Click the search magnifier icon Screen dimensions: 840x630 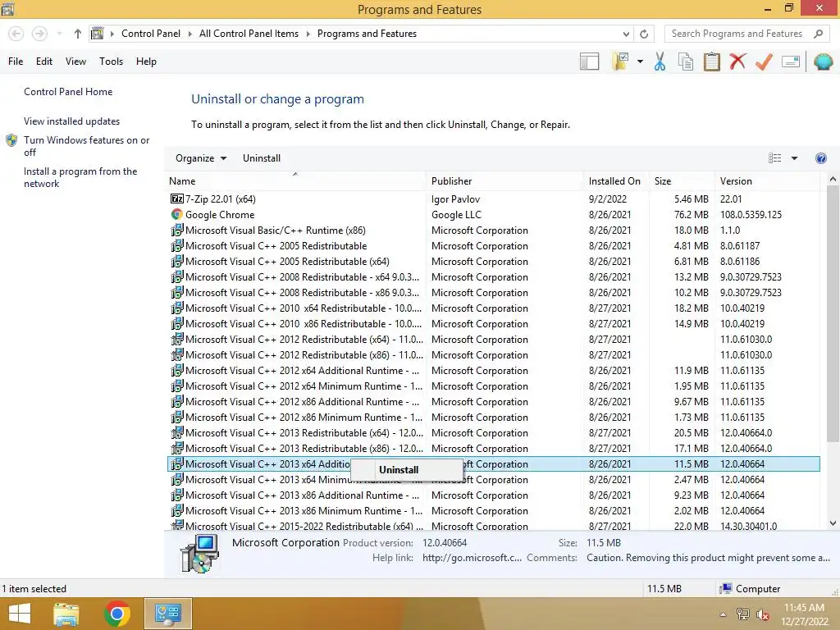(818, 34)
